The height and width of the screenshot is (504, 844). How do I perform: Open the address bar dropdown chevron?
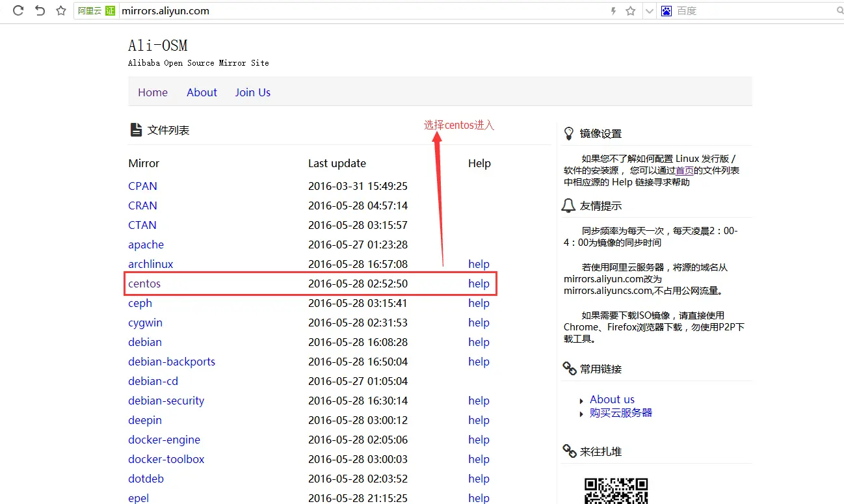(x=650, y=11)
